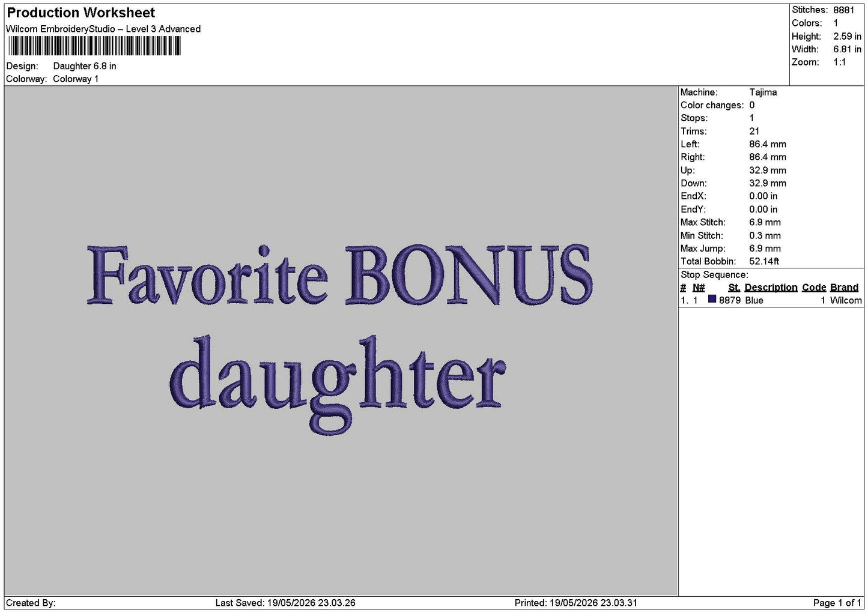Click the Down value 32.9 mm
The height and width of the screenshot is (613, 868).
(x=768, y=184)
